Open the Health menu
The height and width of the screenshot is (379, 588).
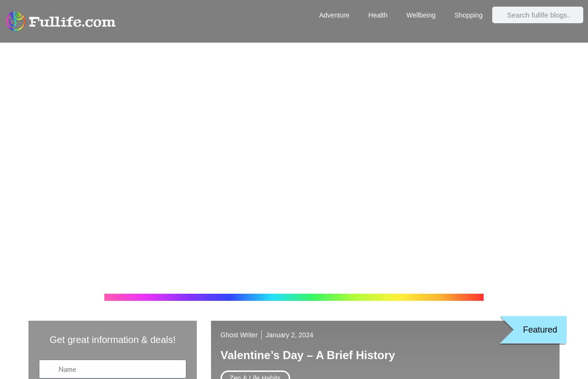pos(377,15)
